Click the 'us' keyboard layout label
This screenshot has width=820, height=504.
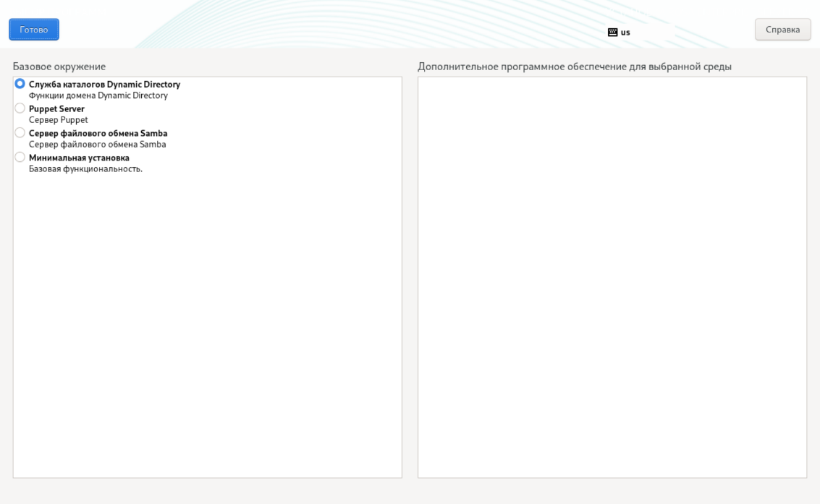click(x=625, y=33)
